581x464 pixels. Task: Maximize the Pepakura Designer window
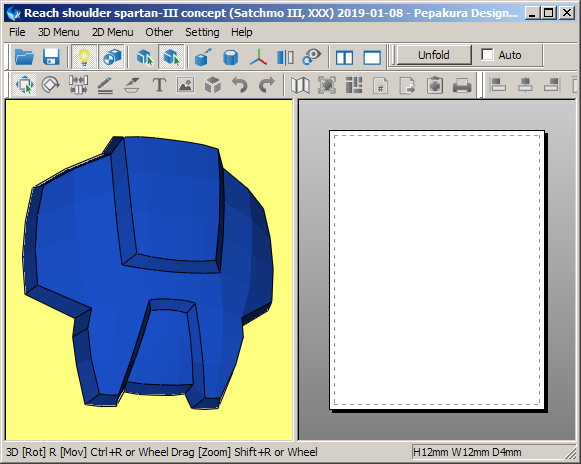[549, 13]
